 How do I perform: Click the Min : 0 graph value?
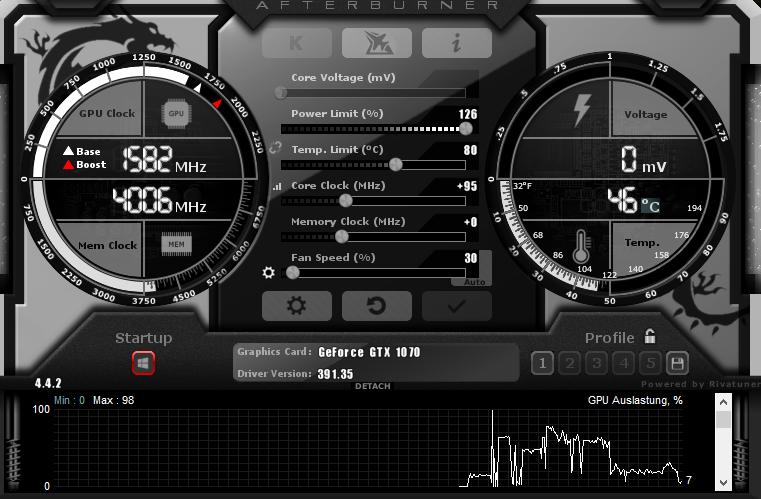(69, 400)
